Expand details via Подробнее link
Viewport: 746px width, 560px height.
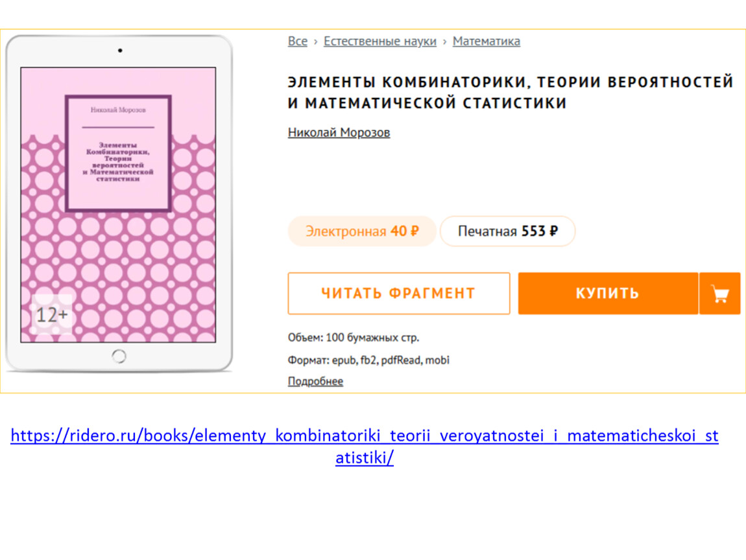pyautogui.click(x=315, y=381)
